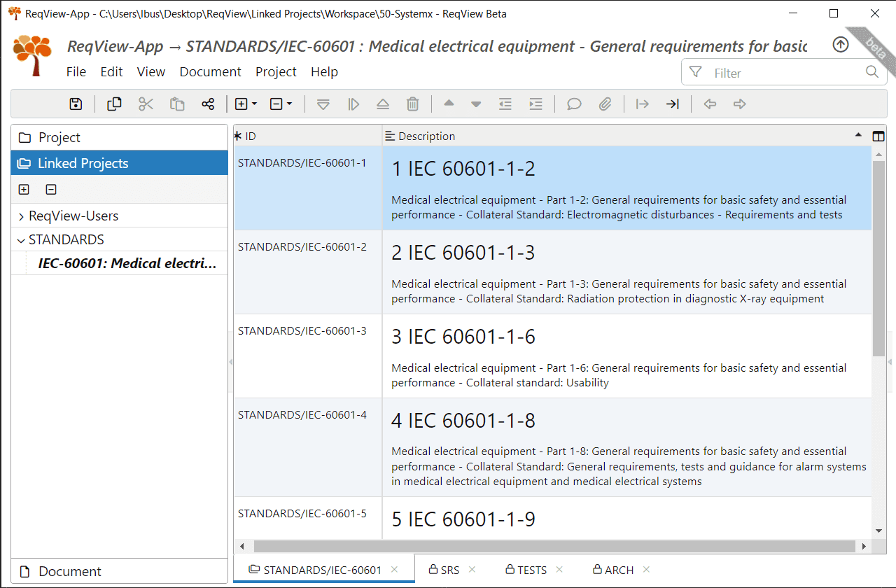The height and width of the screenshot is (588, 896).
Task: Click the sort triangle in Description header
Action: (858, 134)
